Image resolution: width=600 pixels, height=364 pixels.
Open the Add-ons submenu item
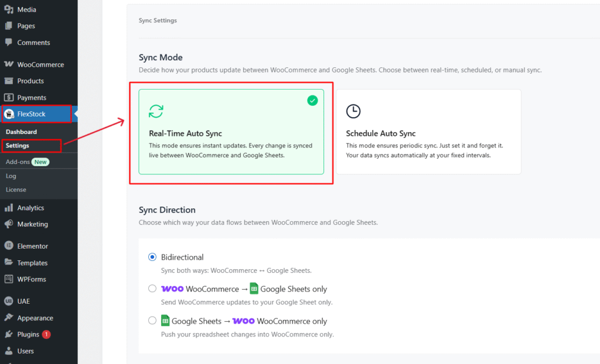[18, 162]
